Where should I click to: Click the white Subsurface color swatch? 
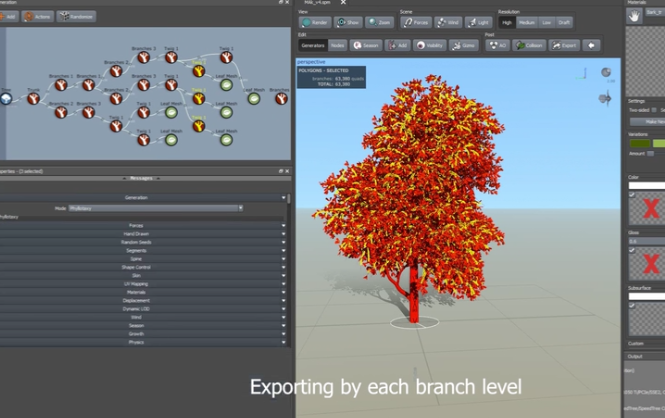click(647, 296)
